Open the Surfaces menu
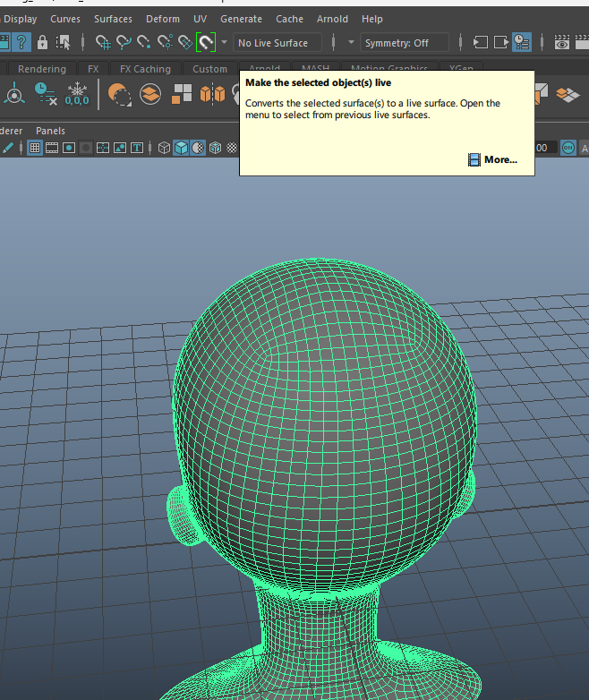The height and width of the screenshot is (700, 589). click(113, 19)
